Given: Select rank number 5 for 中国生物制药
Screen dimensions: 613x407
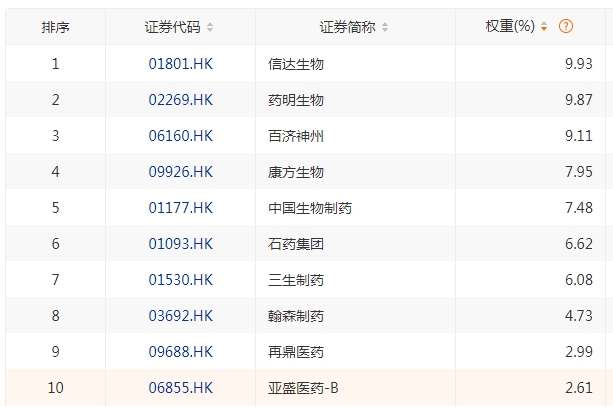Looking at the screenshot, I should pyautogui.click(x=56, y=208).
